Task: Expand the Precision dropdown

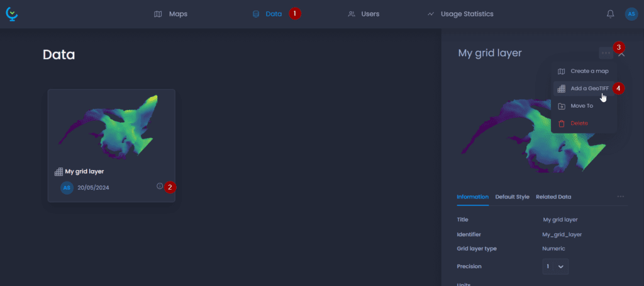Action: (556, 266)
